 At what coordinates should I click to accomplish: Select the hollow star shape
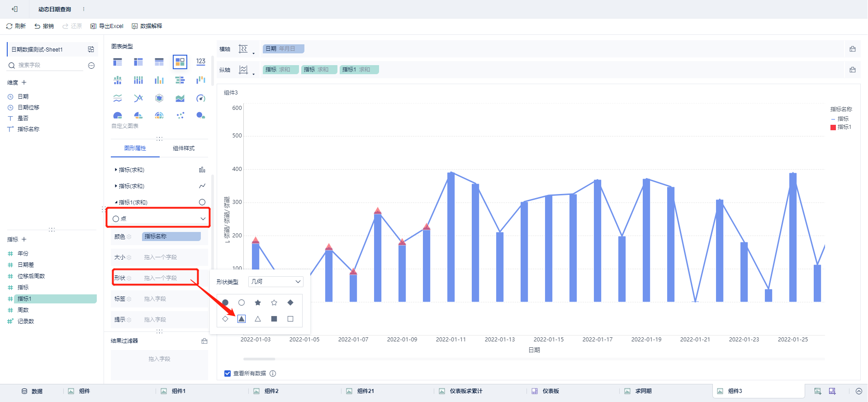(274, 303)
